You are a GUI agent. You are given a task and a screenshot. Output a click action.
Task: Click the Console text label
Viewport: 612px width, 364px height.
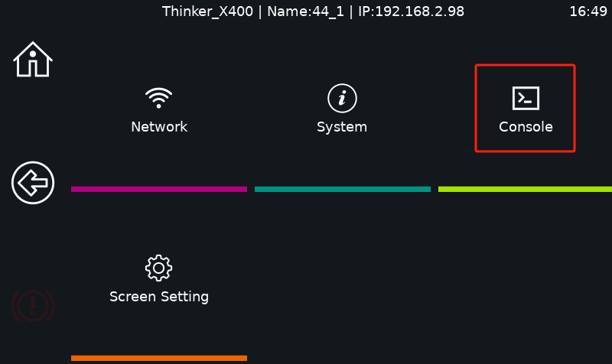coord(526,127)
